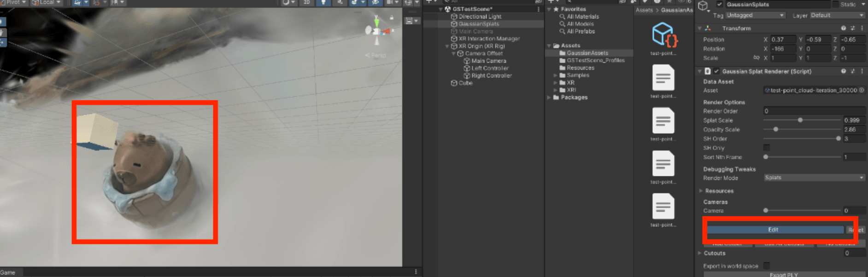
Task: Open the Render Mode dropdown
Action: [814, 178]
